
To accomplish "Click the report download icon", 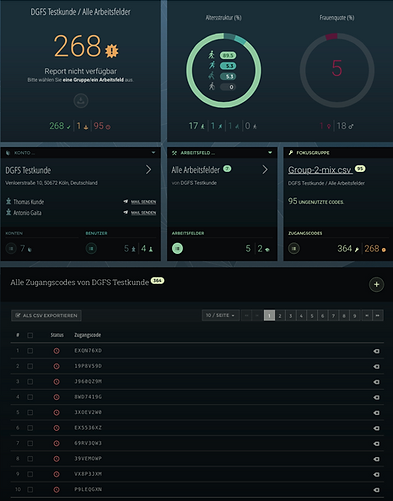I will [81, 100].
